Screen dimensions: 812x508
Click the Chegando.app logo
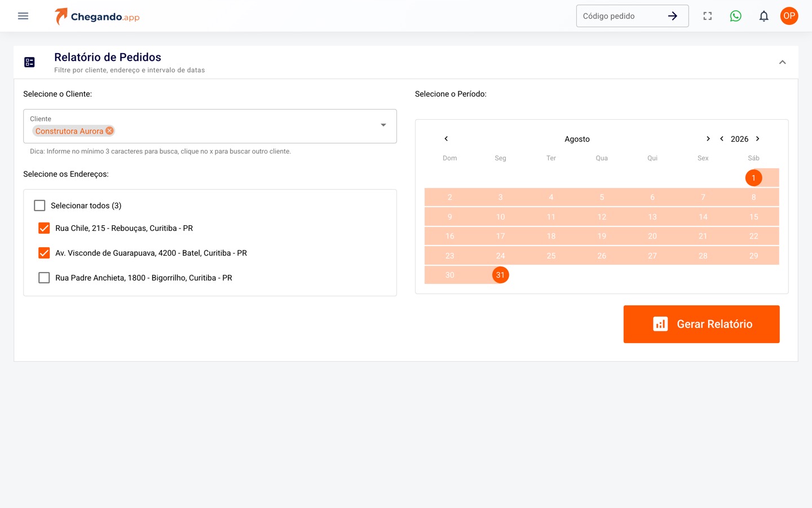pos(97,16)
